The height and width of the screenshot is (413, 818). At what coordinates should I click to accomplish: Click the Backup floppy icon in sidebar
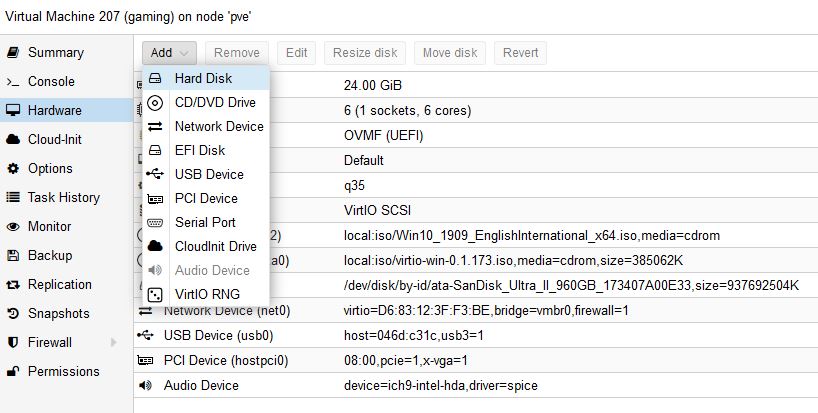13,255
